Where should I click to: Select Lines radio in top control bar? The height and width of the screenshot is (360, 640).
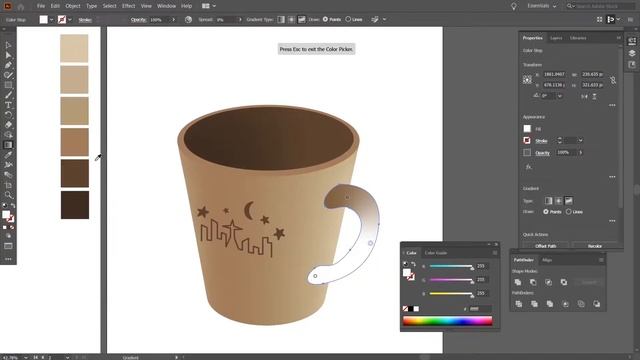pos(348,19)
